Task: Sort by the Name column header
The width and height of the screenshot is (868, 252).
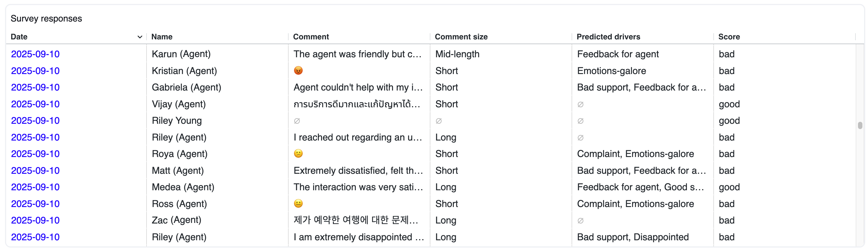Action: [x=162, y=37]
